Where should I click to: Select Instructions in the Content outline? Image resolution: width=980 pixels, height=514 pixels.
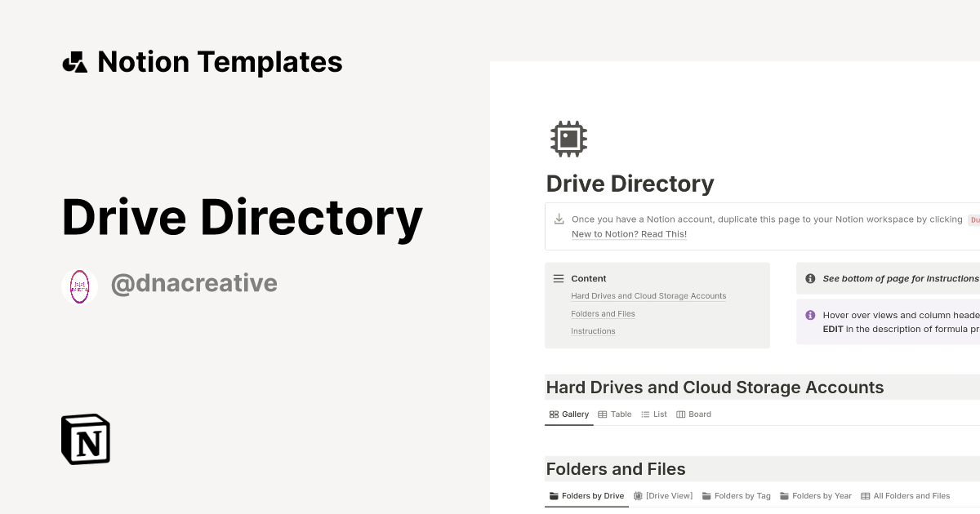pyautogui.click(x=593, y=330)
